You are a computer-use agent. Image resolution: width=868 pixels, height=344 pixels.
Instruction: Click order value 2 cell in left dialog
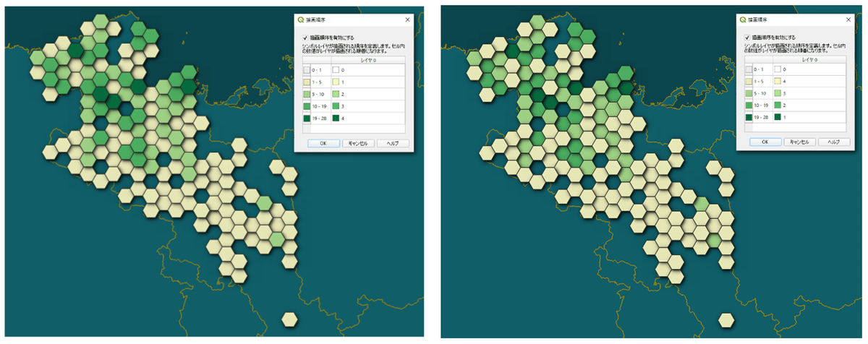click(368, 94)
